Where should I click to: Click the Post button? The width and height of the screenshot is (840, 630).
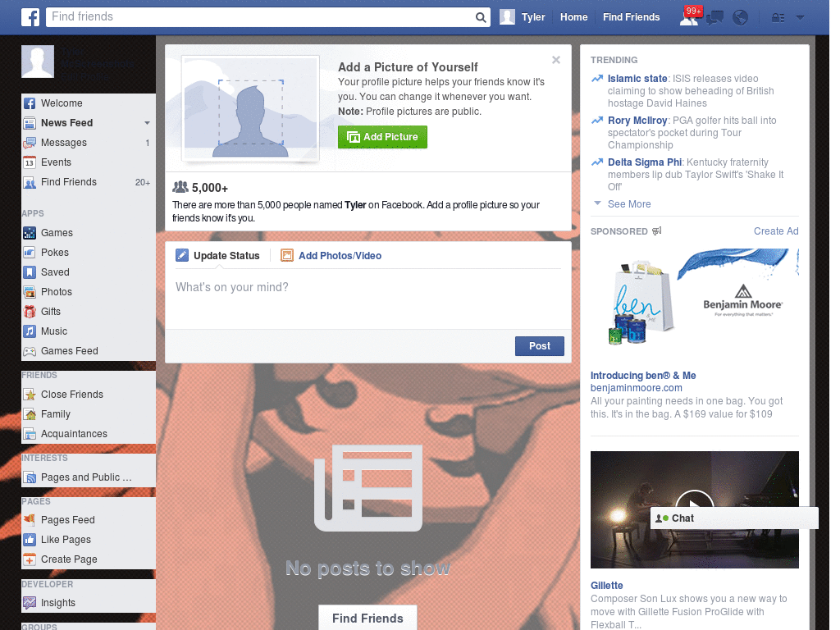[540, 346]
